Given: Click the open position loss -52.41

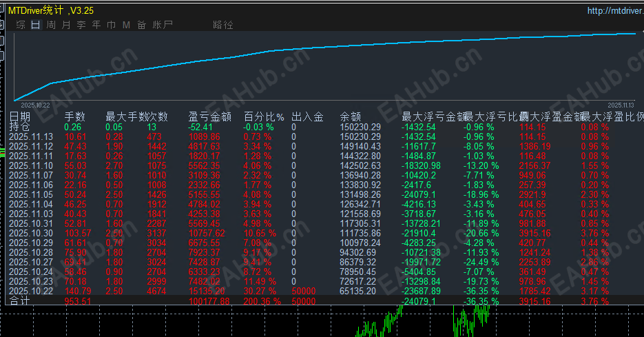Looking at the screenshot, I should click(200, 127).
